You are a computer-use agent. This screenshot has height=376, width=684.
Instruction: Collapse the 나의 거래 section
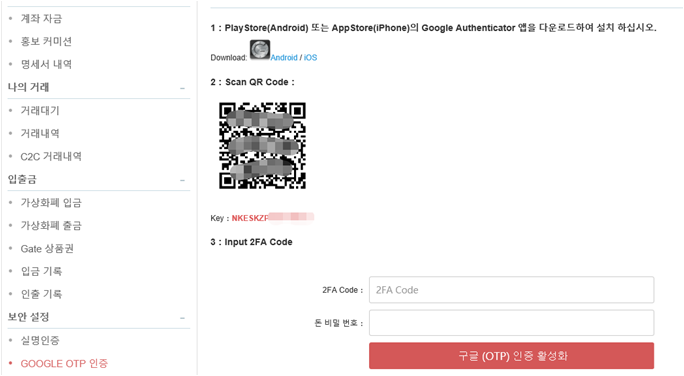coord(182,88)
